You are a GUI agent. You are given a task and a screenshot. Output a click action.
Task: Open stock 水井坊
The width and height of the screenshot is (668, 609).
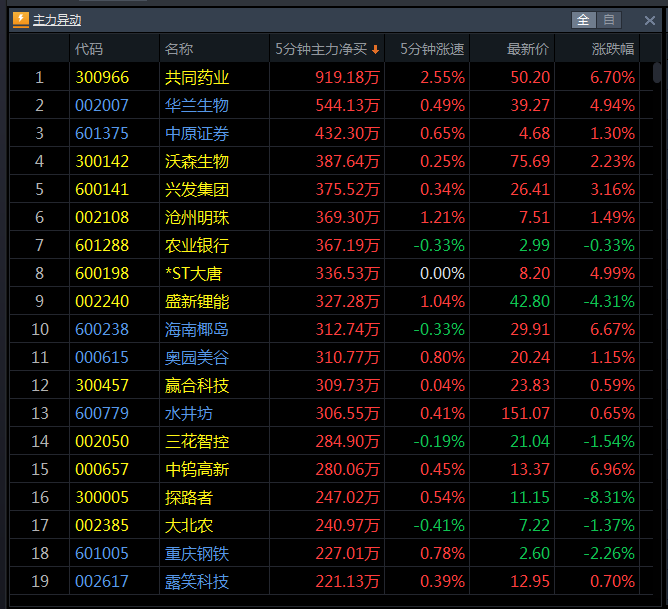click(189, 414)
